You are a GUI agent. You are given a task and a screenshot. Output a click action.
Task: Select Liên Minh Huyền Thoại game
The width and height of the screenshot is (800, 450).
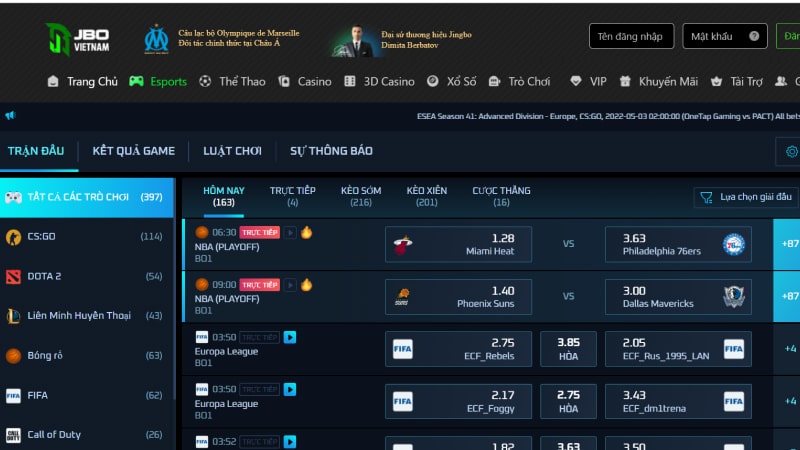[87, 316]
